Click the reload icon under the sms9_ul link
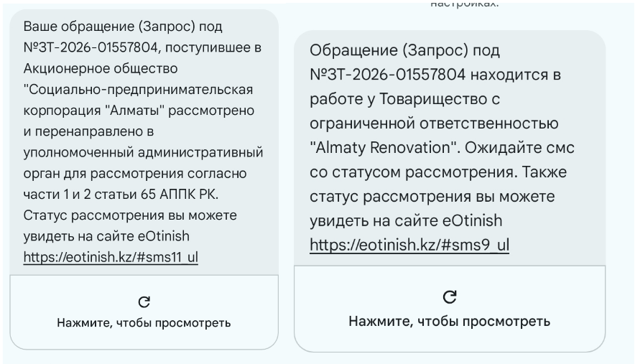This screenshot has width=635, height=364. [x=450, y=297]
